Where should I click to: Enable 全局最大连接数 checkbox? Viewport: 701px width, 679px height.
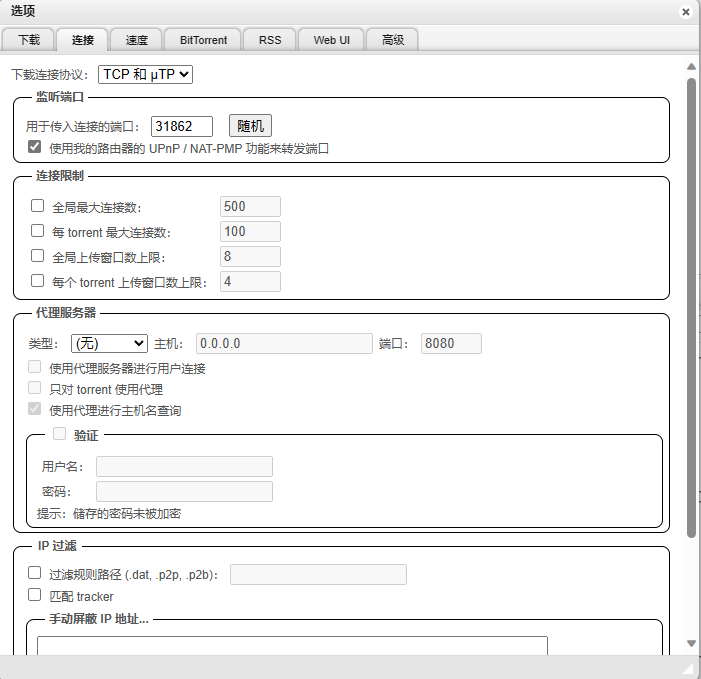(x=38, y=206)
